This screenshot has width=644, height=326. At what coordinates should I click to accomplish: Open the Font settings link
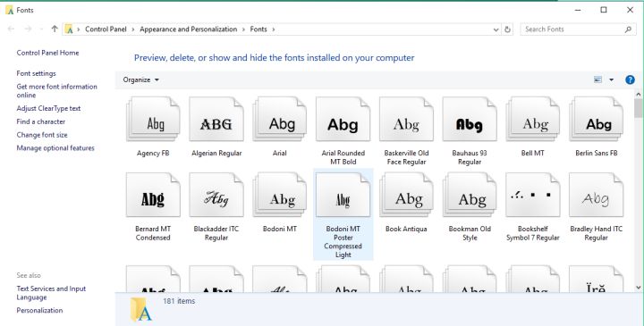[36, 73]
